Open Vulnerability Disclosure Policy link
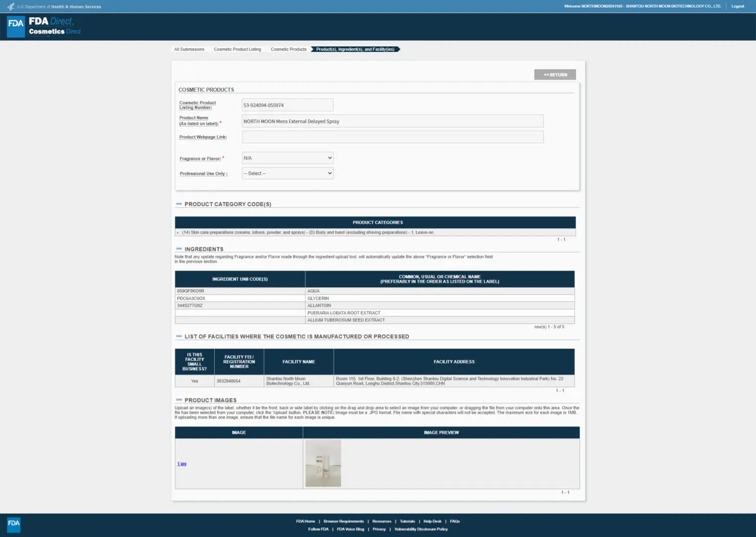This screenshot has height=537, width=756. coord(421,529)
